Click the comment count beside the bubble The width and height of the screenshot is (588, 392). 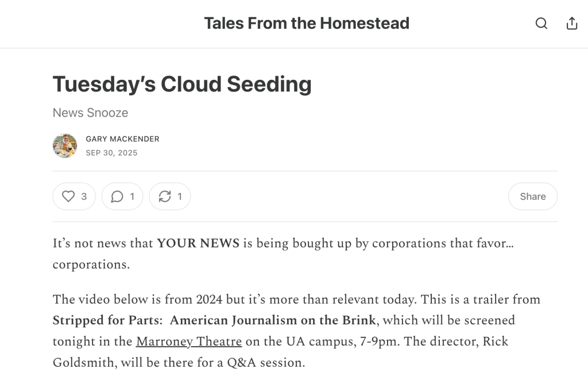coord(132,196)
